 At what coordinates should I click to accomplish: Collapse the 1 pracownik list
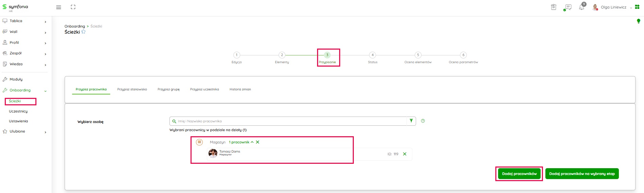click(252, 142)
